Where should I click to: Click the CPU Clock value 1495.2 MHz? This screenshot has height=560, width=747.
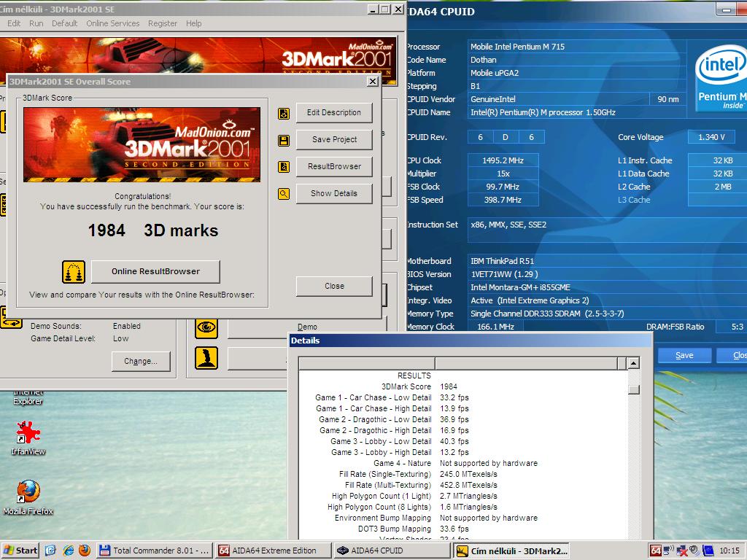(503, 160)
